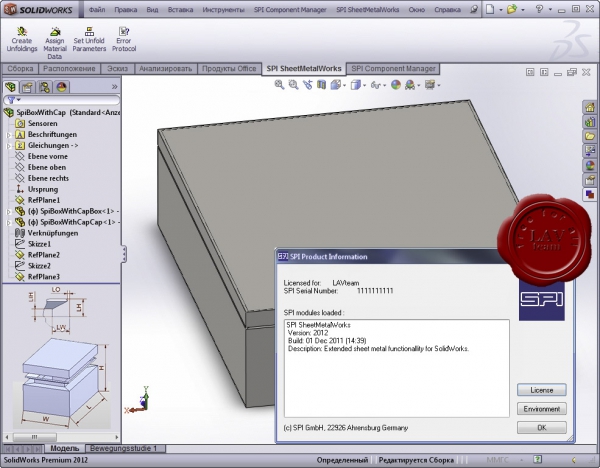Switch to the ConfigurationManager tab icon

point(44,87)
